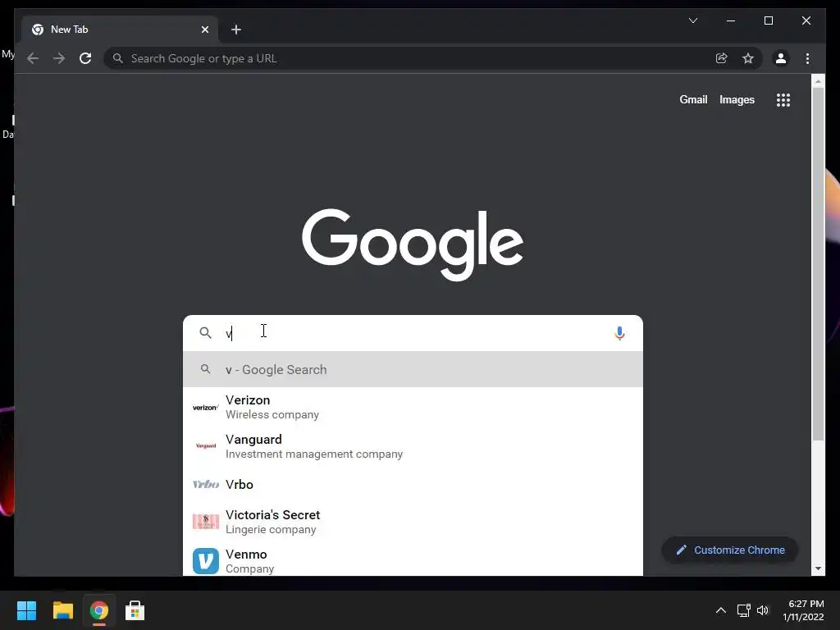This screenshot has height=630, width=840.
Task: Open Microsoft Store from the taskbar
Action: (135, 610)
